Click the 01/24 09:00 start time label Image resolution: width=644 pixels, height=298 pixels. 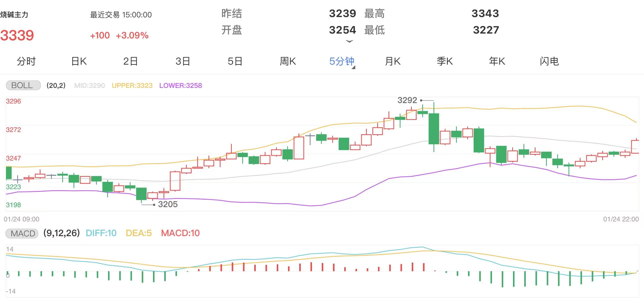pos(21,219)
